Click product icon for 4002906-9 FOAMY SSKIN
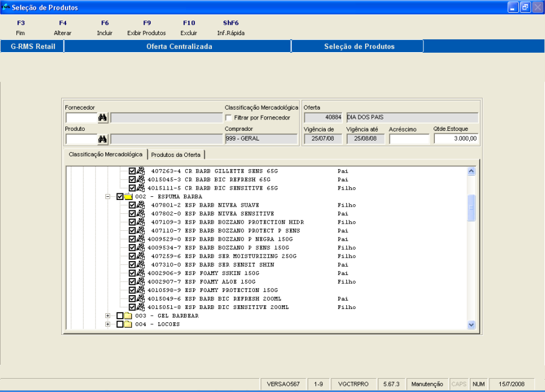 (x=140, y=273)
